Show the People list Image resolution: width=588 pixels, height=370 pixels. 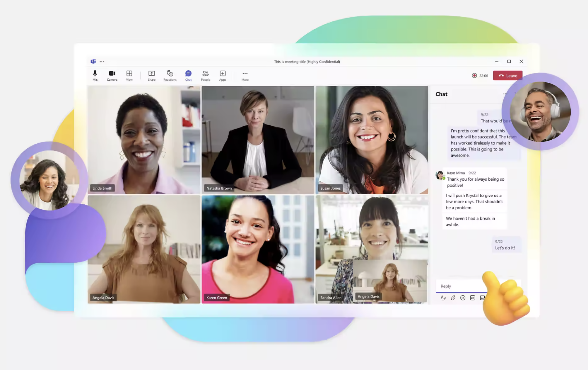(x=205, y=75)
